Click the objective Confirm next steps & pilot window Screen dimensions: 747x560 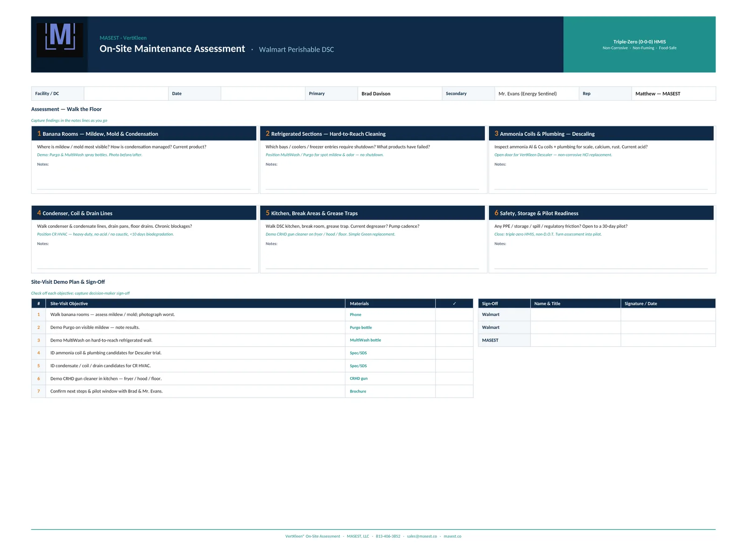click(x=106, y=391)
